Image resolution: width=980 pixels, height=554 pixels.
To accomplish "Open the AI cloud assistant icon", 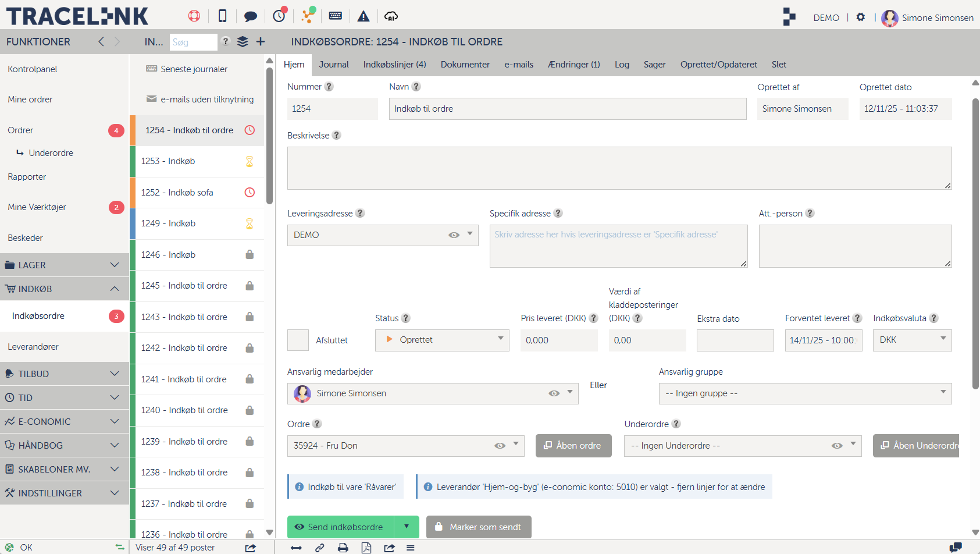I will point(391,16).
